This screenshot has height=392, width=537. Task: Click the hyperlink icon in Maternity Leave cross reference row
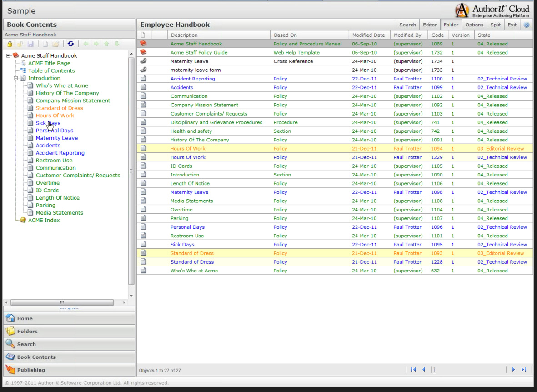point(143,60)
